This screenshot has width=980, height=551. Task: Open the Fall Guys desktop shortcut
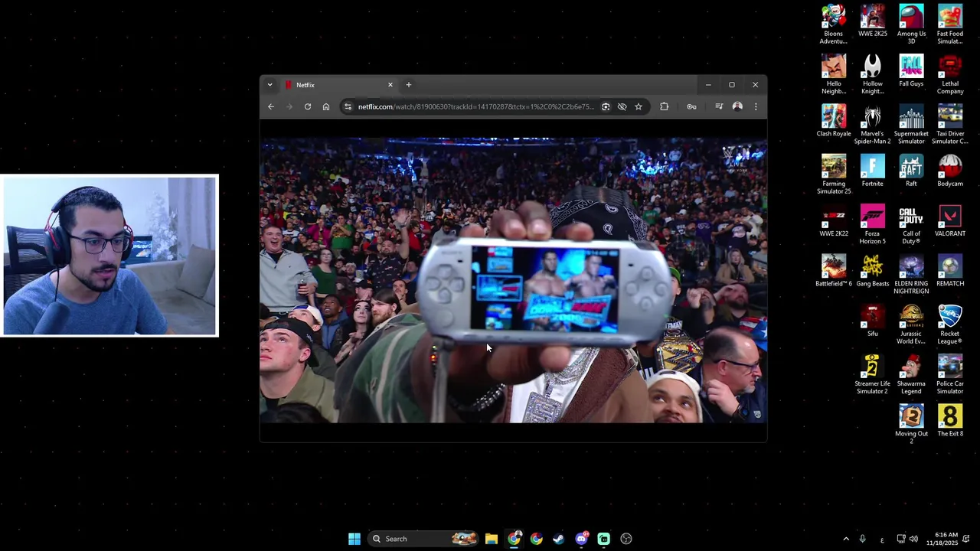[x=911, y=71]
